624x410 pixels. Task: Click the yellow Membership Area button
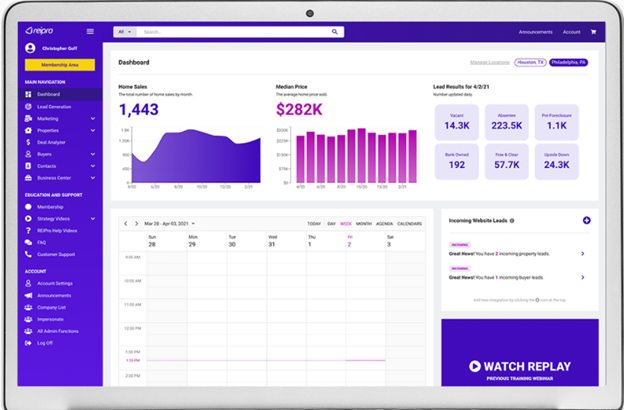tap(60, 65)
